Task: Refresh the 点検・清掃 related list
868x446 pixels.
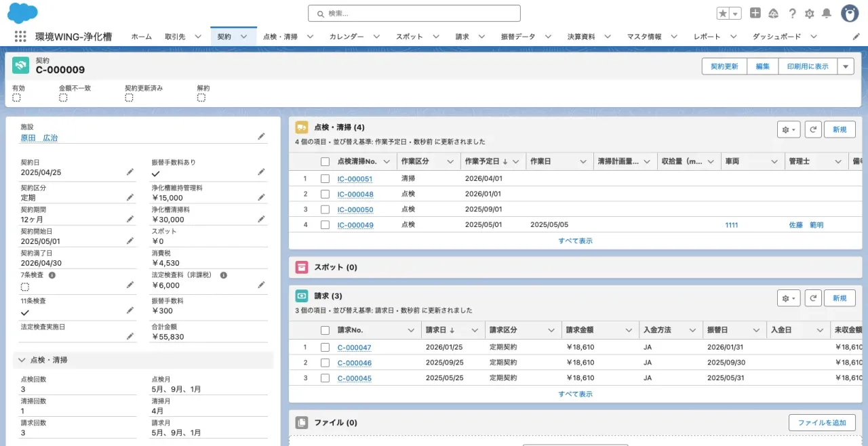Action: click(x=813, y=129)
